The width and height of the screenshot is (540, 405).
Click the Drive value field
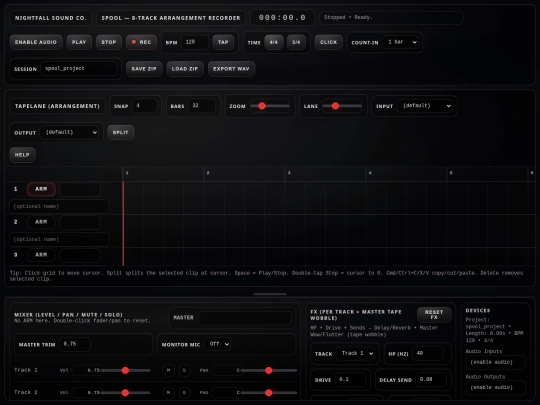click(350, 380)
